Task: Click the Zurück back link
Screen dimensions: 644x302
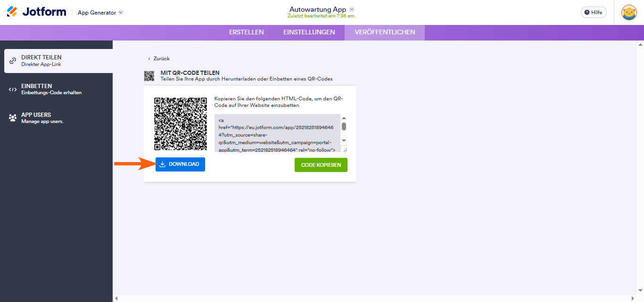Action: click(x=159, y=59)
